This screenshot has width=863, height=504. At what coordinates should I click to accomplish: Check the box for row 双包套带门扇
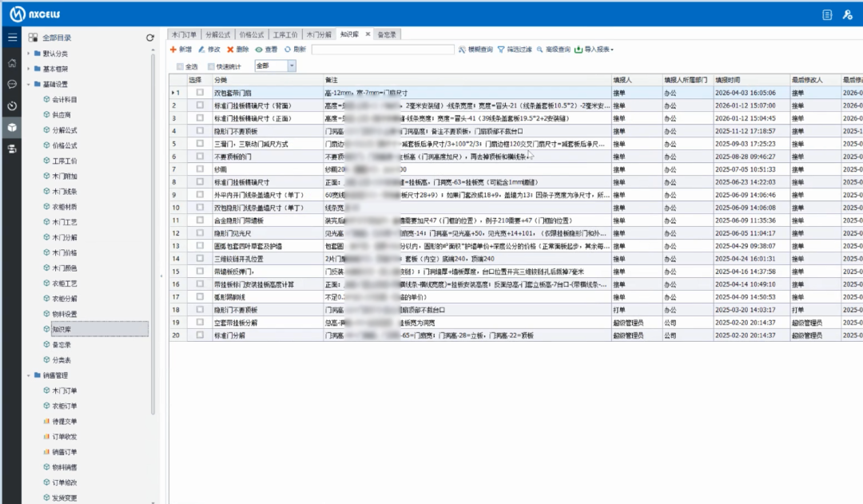coord(200,93)
